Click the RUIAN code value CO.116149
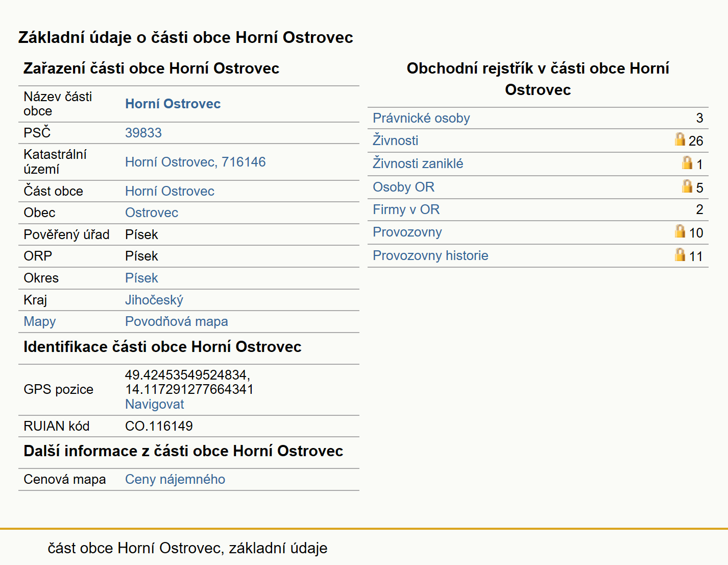Viewport: 728px width, 565px height. pyautogui.click(x=159, y=426)
